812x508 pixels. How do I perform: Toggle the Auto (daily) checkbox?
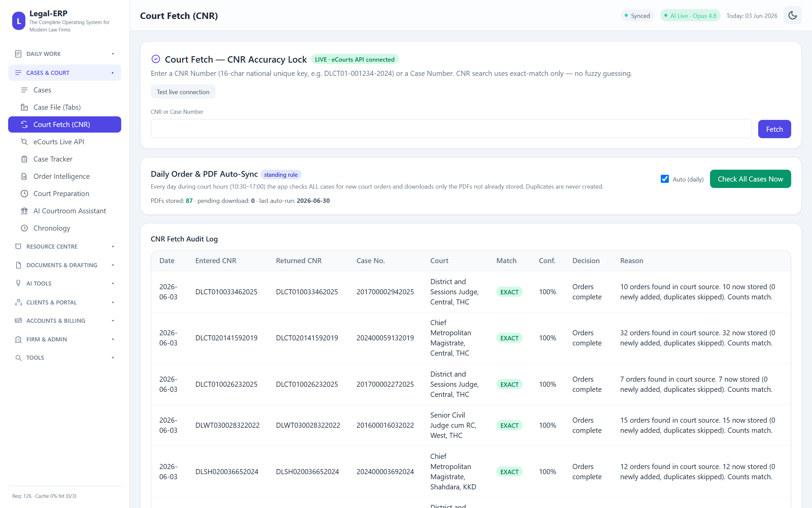pos(664,179)
